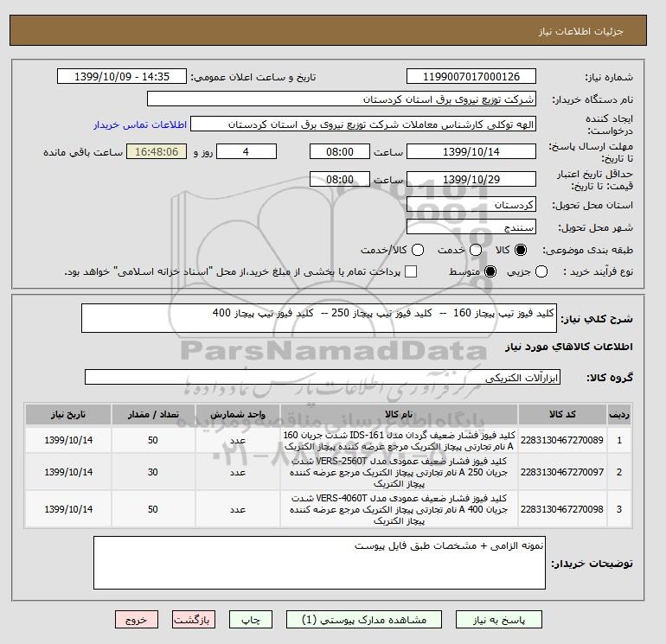Click the چاپ print button
Screen dimensions: 666x644
tap(251, 620)
